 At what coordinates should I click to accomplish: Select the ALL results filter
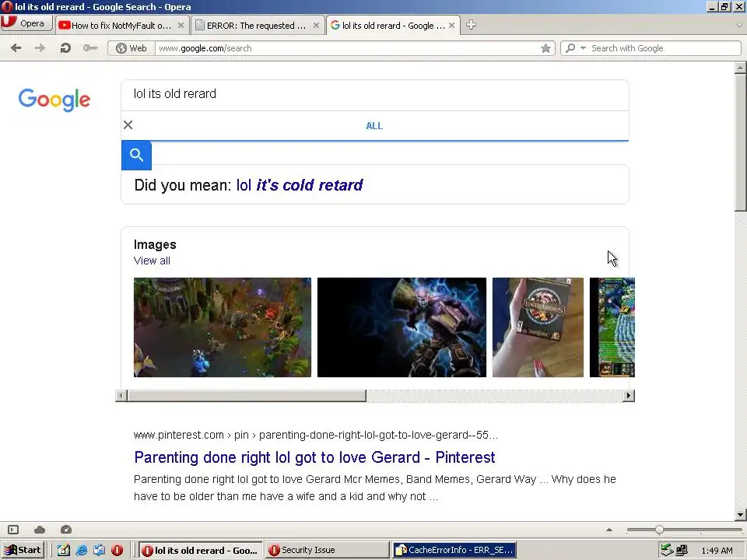pyautogui.click(x=374, y=126)
